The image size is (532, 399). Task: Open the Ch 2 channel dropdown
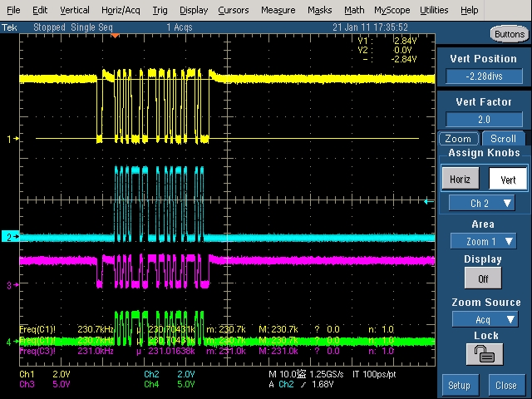[482, 203]
